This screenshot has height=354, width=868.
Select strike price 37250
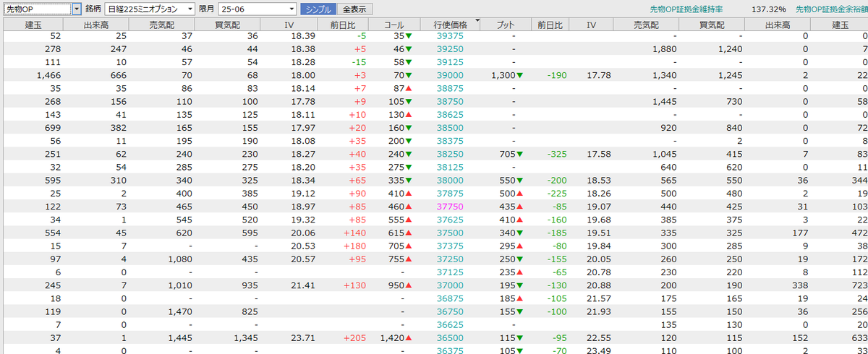coord(451,259)
